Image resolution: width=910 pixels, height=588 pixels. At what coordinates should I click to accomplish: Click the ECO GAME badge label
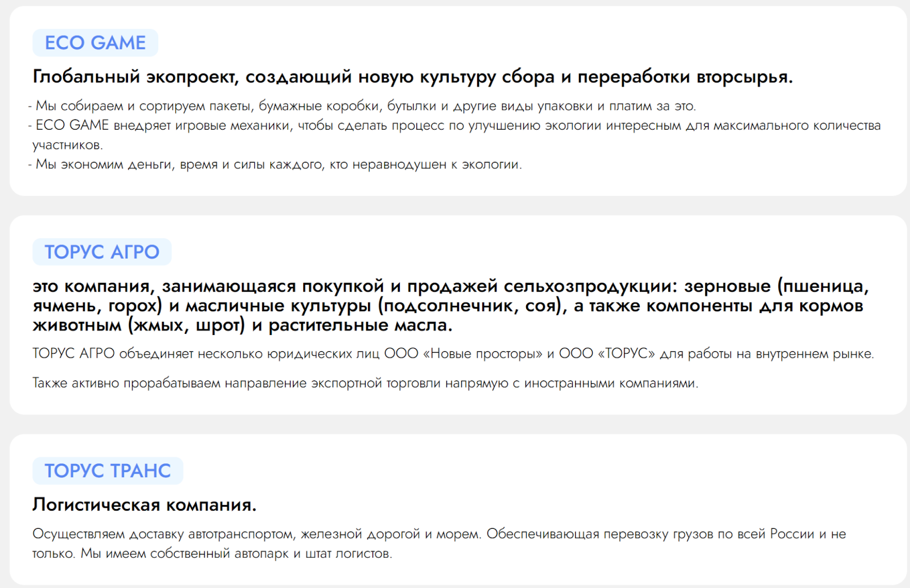(x=95, y=43)
